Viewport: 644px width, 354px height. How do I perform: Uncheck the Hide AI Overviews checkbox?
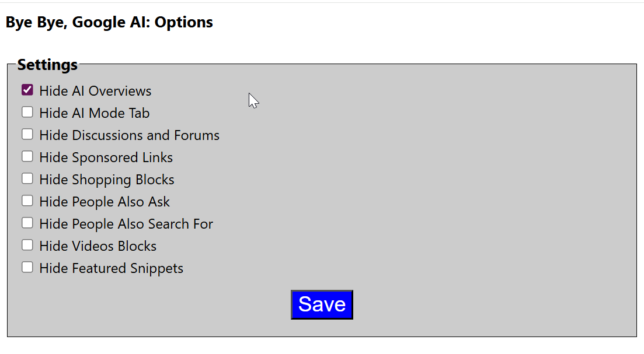(27, 90)
